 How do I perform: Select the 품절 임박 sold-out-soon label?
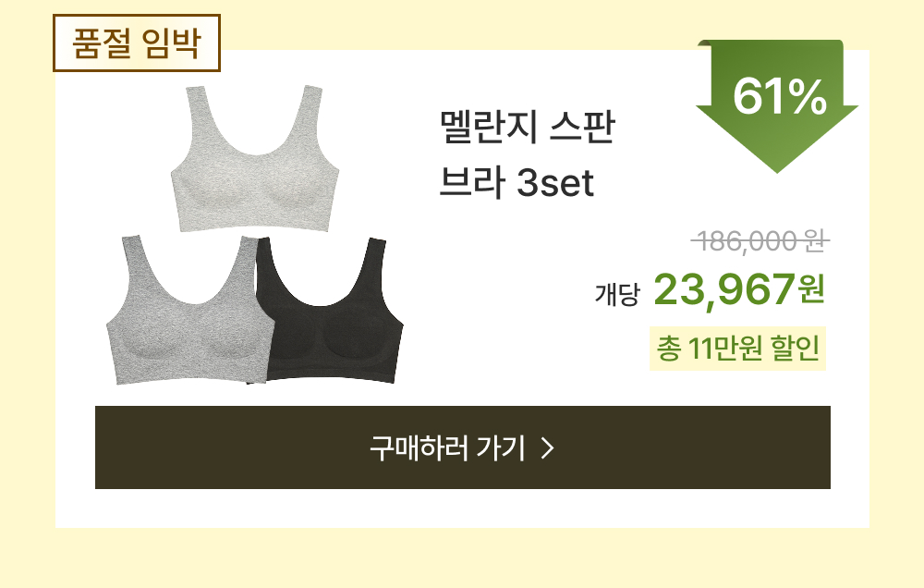(137, 43)
